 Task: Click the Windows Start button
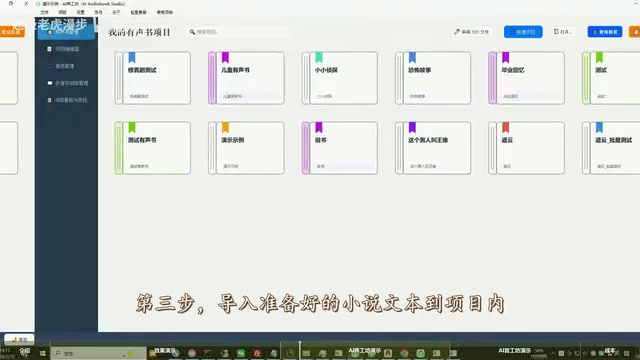tap(42, 353)
